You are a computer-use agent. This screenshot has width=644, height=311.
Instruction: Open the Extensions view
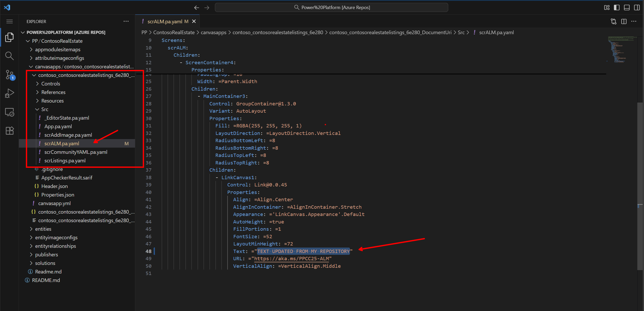9,131
